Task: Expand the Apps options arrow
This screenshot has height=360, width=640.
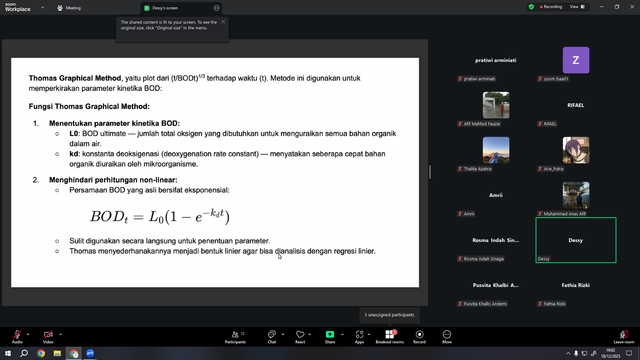Action: [x=369, y=334]
